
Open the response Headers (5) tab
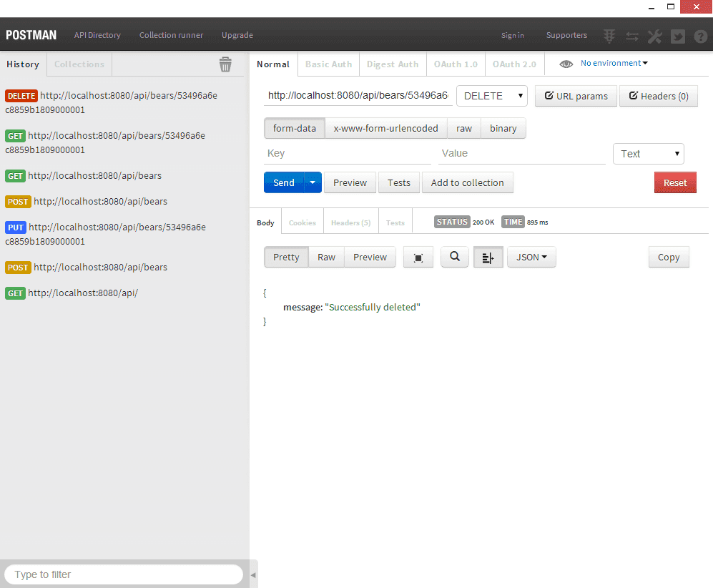[x=350, y=222]
